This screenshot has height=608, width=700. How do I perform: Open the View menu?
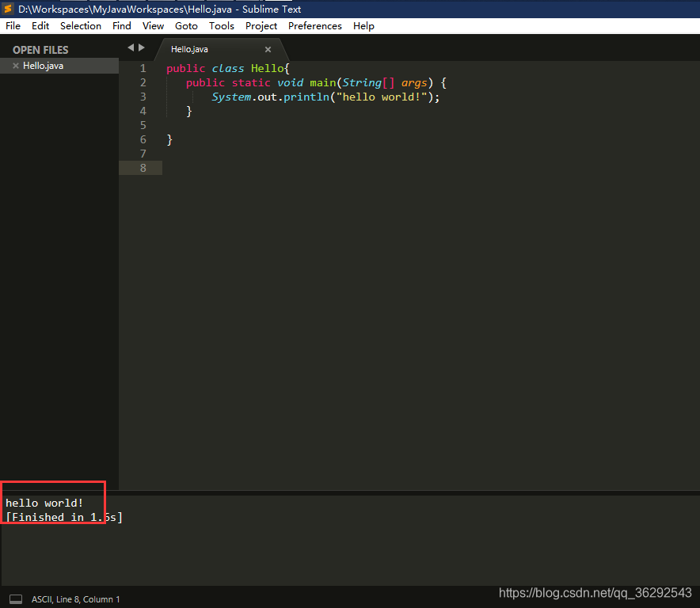point(153,25)
